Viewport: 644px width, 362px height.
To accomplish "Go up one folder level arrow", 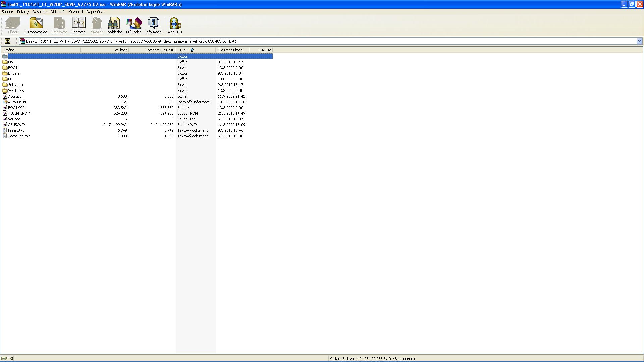I will coord(8,41).
